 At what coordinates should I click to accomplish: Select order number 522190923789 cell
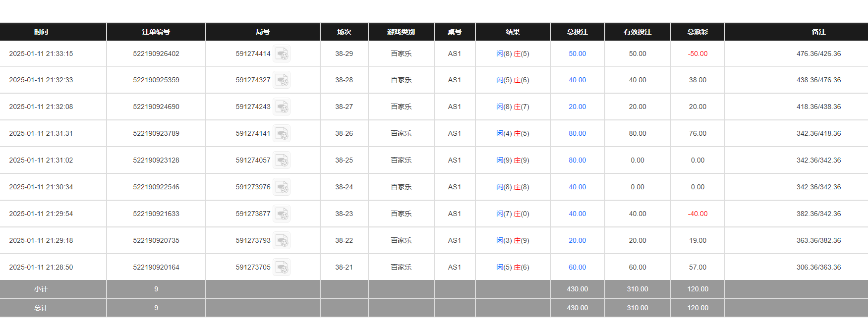156,133
